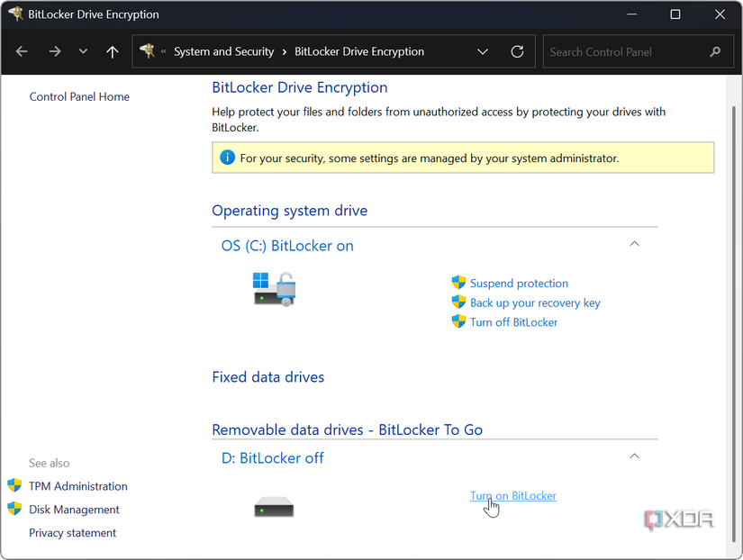This screenshot has height=560, width=743.
Task: Click the refresh icon in address bar
Action: point(517,51)
